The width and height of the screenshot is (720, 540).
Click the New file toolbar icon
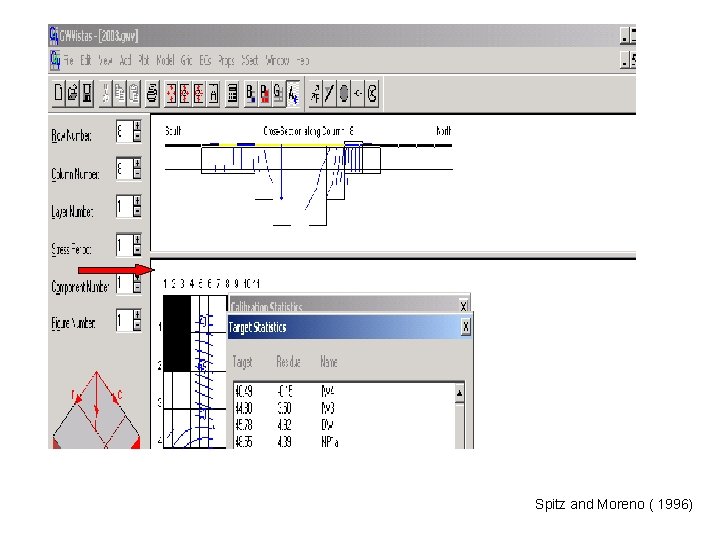58,94
